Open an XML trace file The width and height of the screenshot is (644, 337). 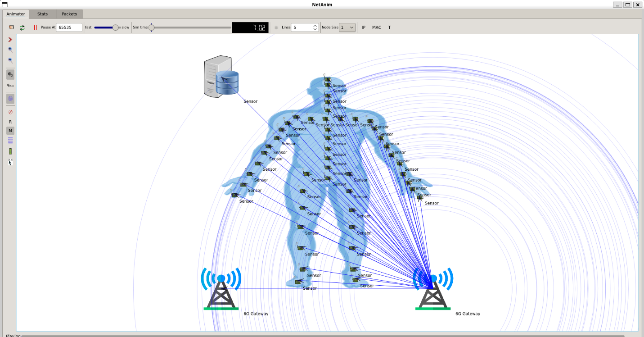pyautogui.click(x=11, y=27)
